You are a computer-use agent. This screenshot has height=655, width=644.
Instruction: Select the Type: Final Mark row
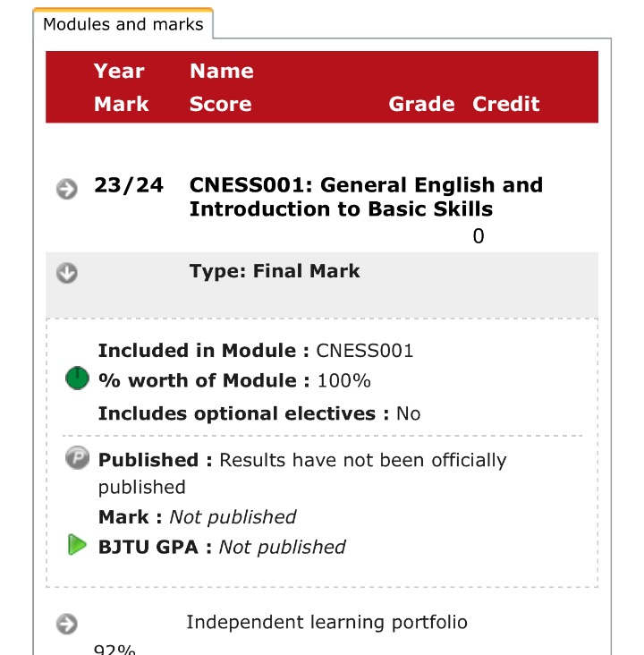coord(322,285)
